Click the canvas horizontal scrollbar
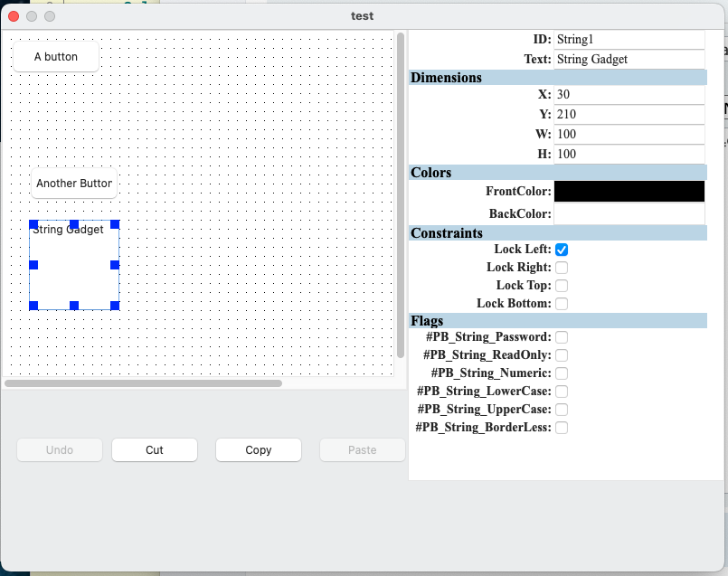 tap(143, 383)
